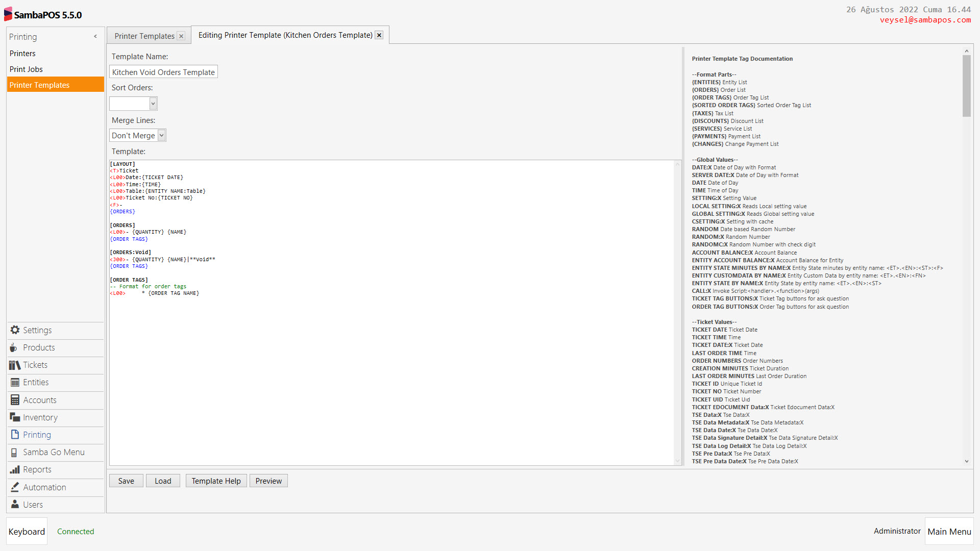The image size is (980, 551).
Task: Open Tickets via its books icon
Action: (x=15, y=365)
